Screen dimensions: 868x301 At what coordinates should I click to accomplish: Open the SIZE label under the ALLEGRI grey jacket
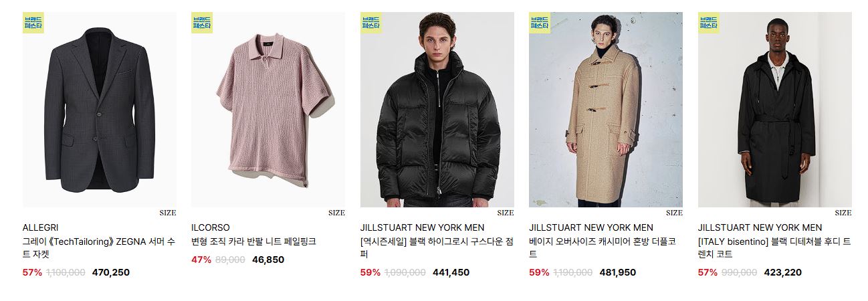pyautogui.click(x=168, y=213)
